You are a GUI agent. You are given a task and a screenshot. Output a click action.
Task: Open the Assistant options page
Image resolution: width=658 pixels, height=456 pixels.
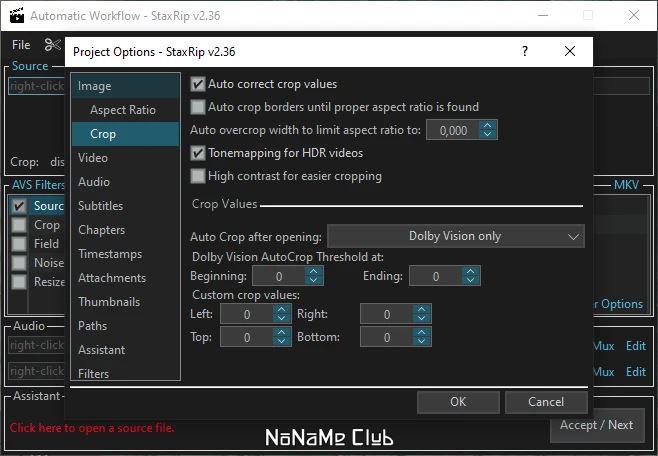125,350
